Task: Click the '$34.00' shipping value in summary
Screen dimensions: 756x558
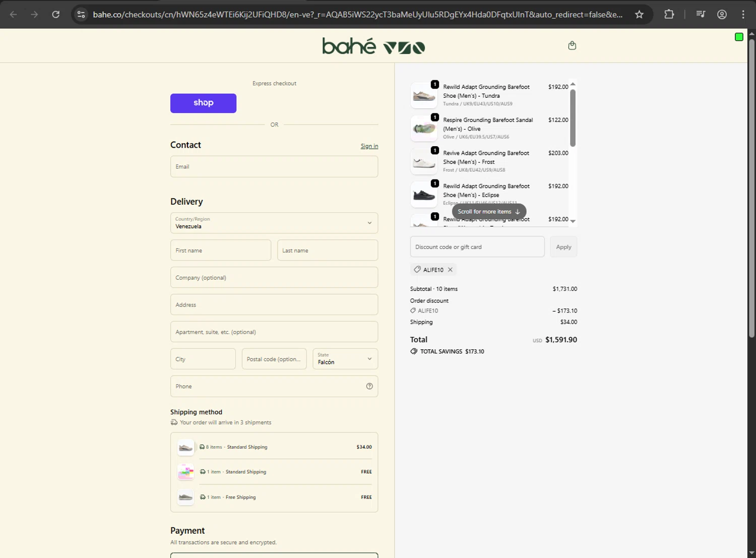Action: [x=569, y=322]
